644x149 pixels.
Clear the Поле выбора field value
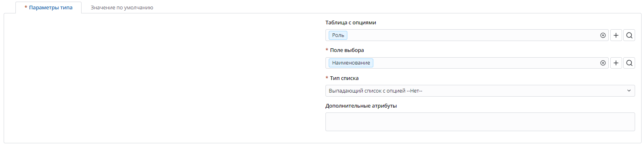coord(603,63)
